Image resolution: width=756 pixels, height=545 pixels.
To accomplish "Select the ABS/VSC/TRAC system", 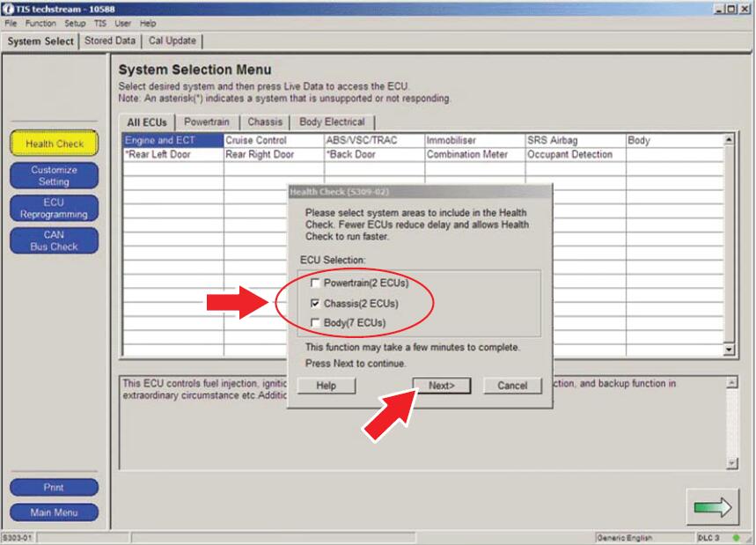I will [x=375, y=140].
